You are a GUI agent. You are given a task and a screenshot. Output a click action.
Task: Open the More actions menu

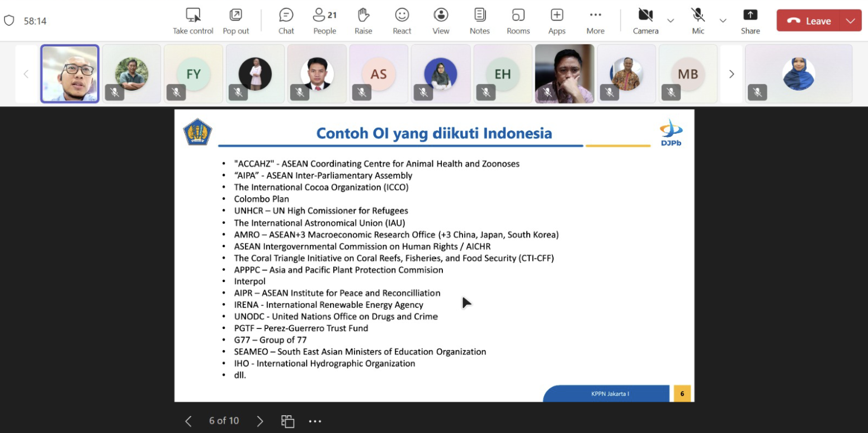pyautogui.click(x=595, y=21)
